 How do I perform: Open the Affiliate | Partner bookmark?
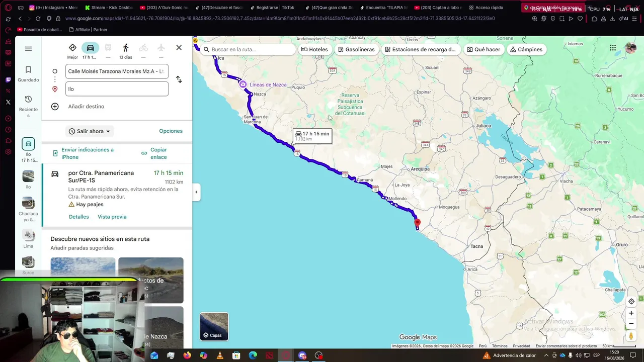point(88,30)
